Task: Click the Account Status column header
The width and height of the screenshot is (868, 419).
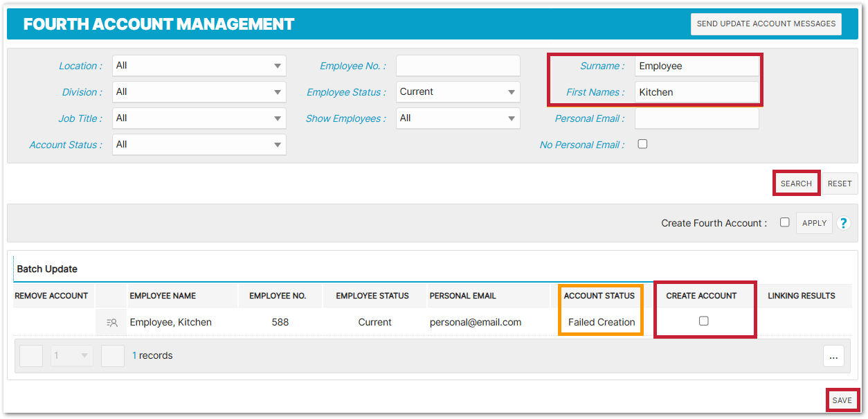Action: click(599, 296)
